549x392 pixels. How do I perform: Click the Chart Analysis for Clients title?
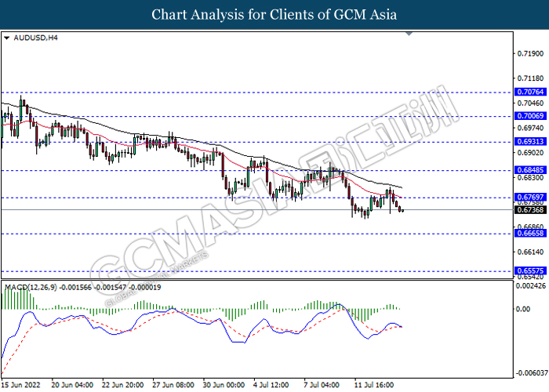click(x=274, y=15)
